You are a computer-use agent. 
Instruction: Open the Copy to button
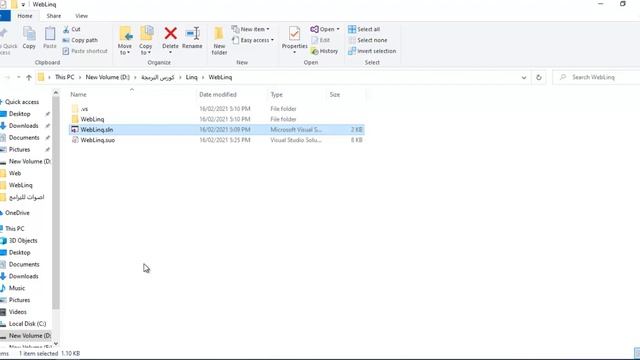point(146,40)
